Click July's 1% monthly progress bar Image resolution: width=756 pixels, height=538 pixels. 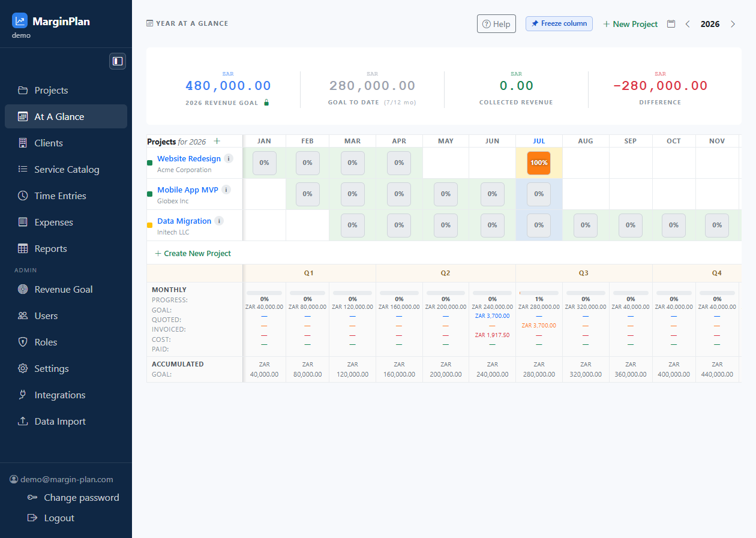539,293
